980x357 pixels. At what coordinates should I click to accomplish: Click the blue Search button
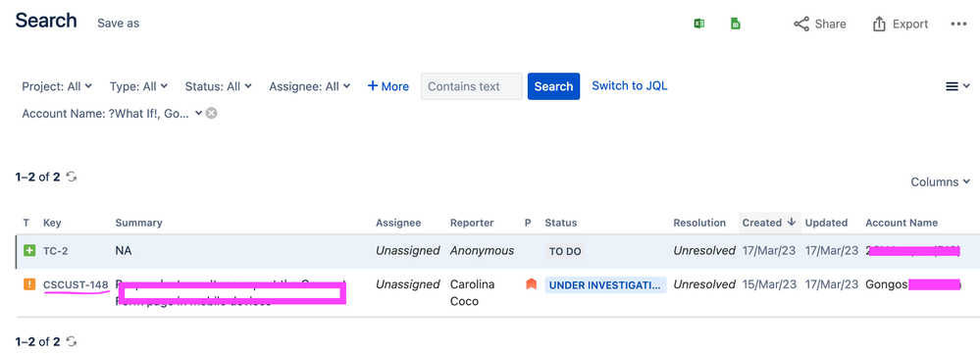pos(553,86)
